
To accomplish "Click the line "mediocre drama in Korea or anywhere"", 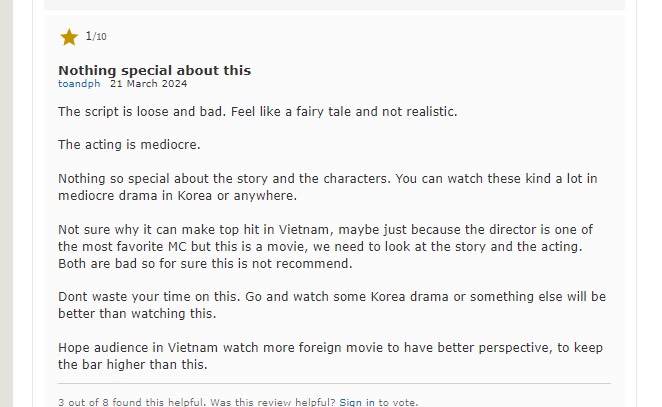I will [x=177, y=196].
